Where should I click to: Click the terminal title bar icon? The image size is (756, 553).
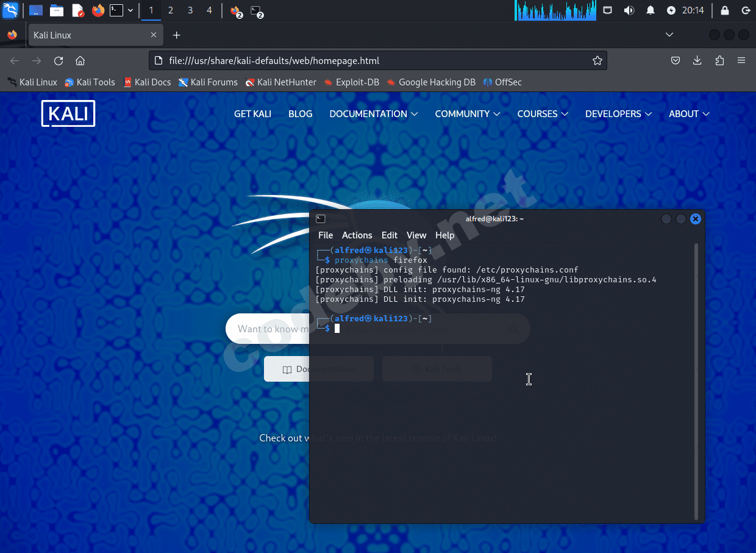click(321, 218)
